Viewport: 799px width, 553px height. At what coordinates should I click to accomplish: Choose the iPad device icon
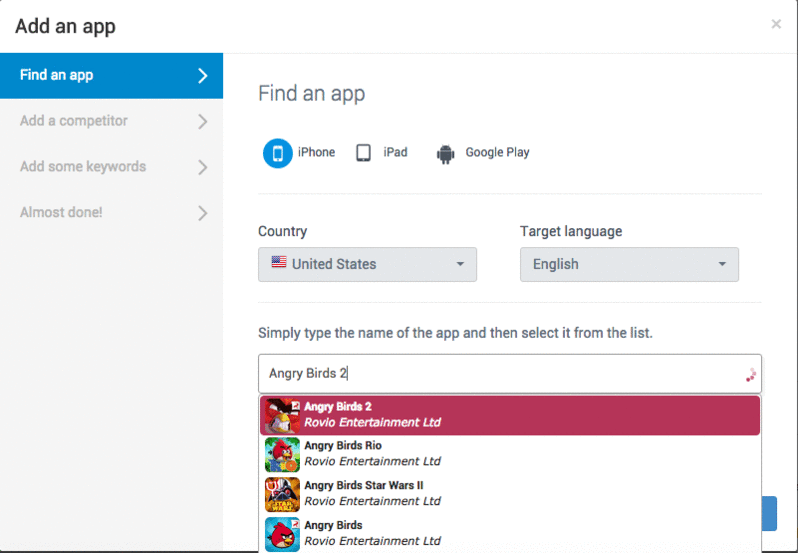click(363, 153)
